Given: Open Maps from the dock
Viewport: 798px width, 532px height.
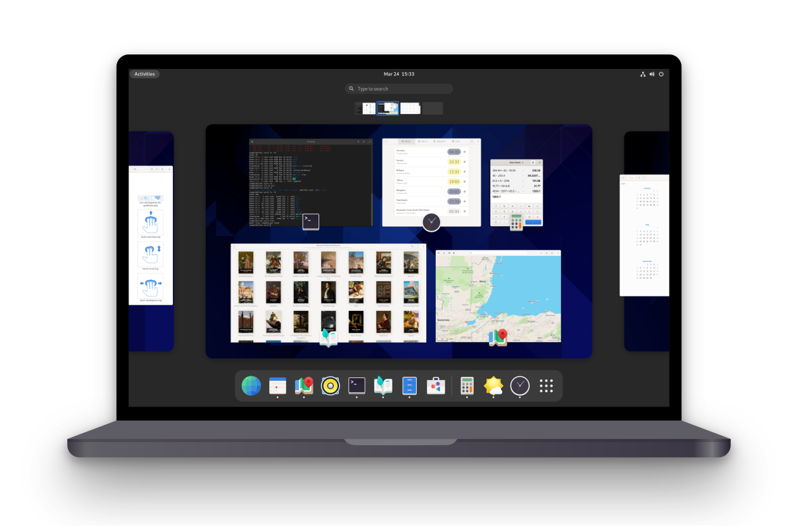Looking at the screenshot, I should [x=304, y=386].
